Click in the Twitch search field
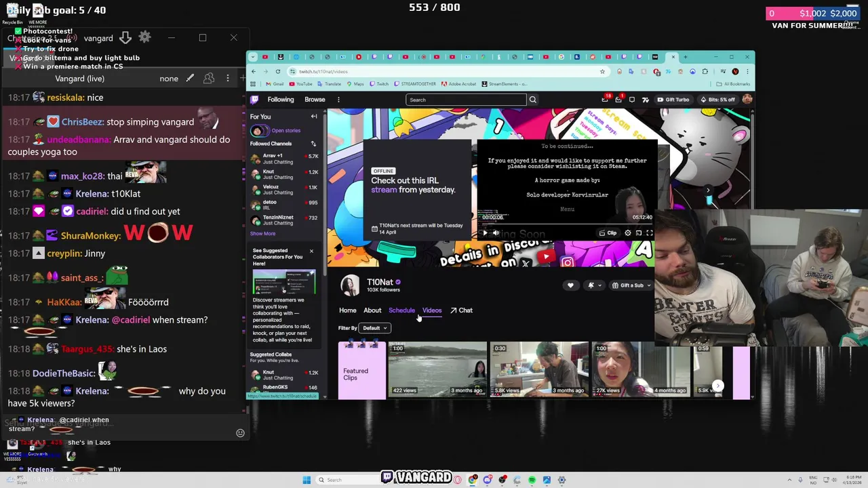868x488 pixels. pyautogui.click(x=466, y=100)
